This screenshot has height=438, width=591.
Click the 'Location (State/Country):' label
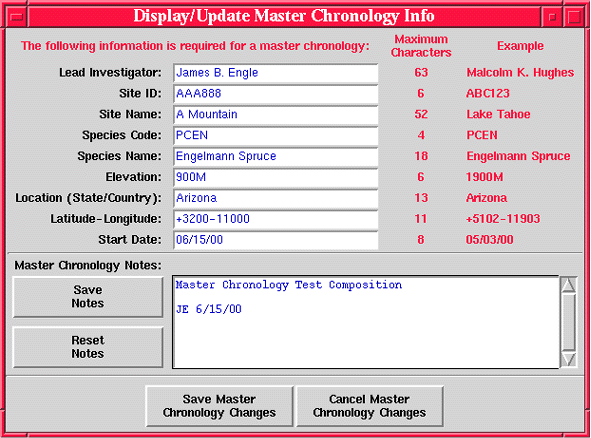coord(88,198)
